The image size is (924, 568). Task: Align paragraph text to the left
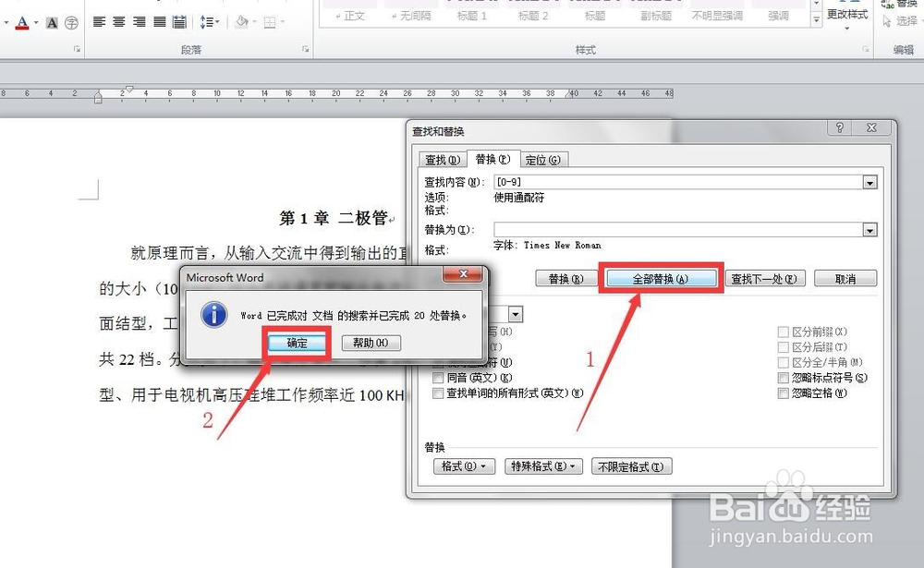(100, 22)
